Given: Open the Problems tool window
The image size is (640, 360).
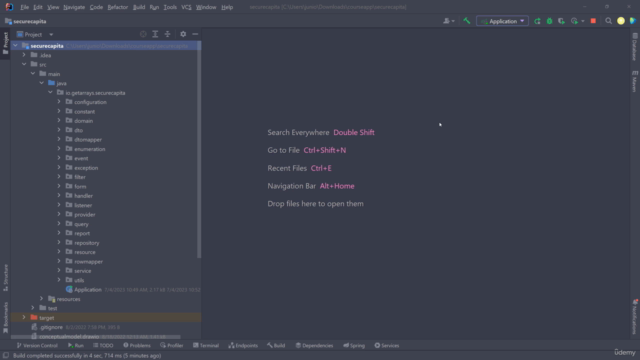Looking at the screenshot, I should 137,345.
